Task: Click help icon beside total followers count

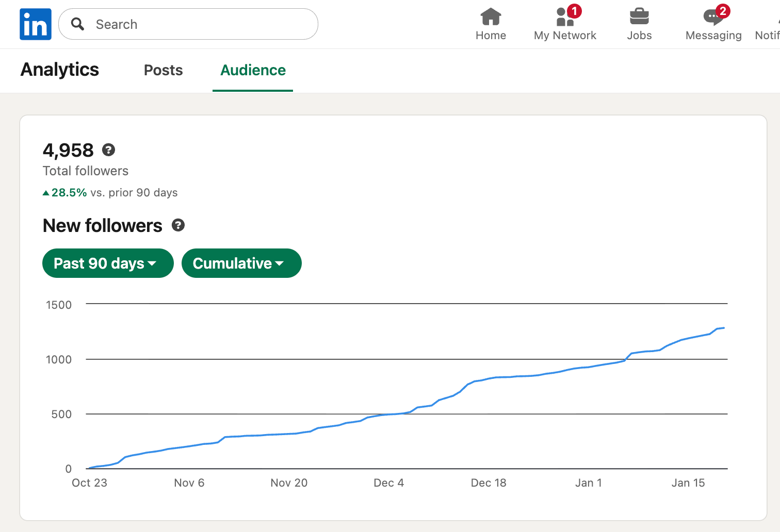Action: pos(108,150)
